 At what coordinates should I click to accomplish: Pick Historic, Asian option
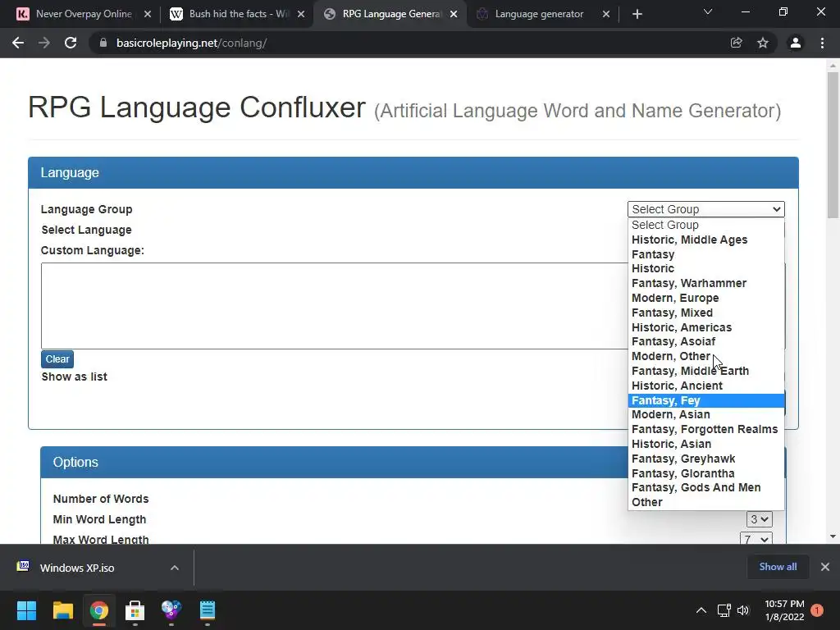(705, 444)
